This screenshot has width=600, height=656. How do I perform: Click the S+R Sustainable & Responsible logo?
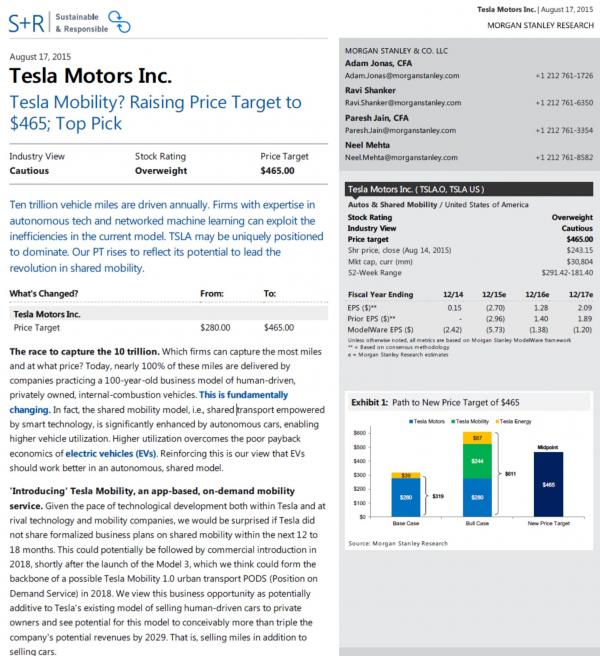pos(69,22)
